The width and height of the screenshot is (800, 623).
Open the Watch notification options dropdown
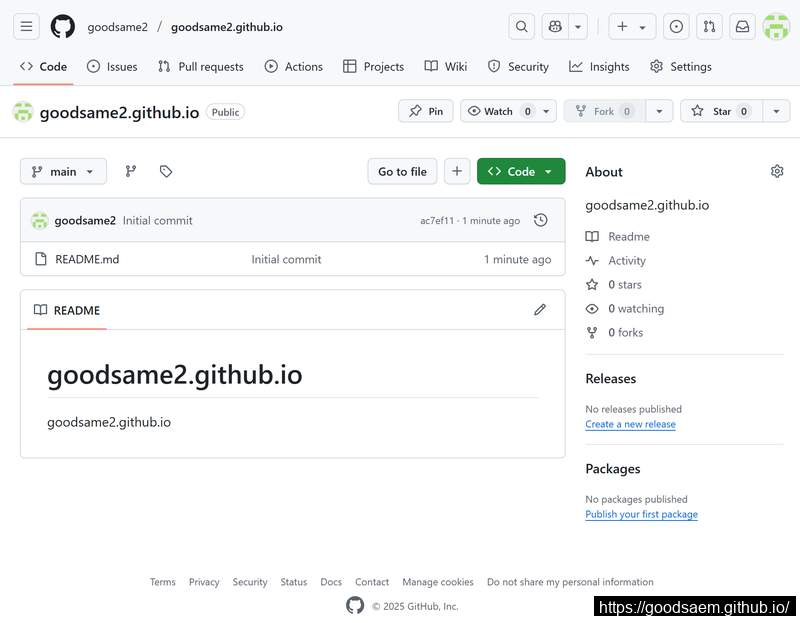pyautogui.click(x=508, y=111)
